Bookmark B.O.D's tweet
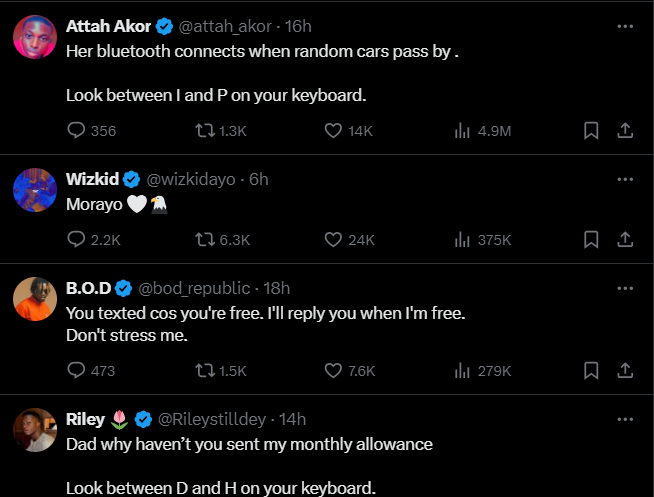This screenshot has width=654, height=497. click(591, 370)
